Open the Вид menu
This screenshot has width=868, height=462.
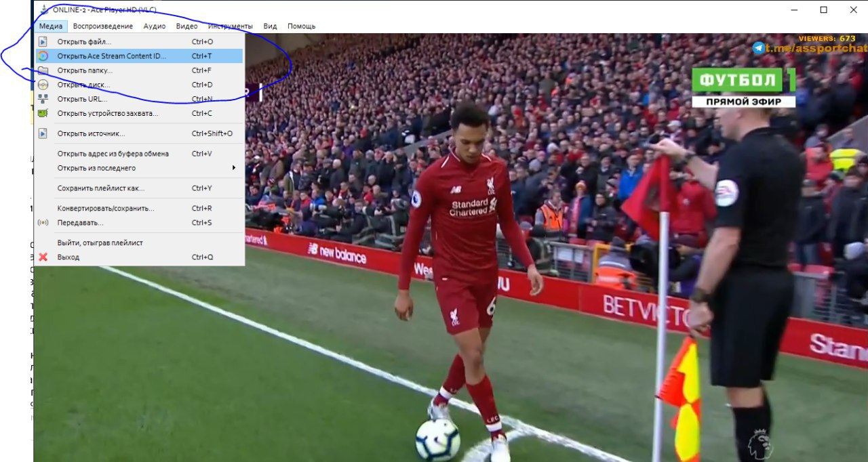(x=270, y=26)
